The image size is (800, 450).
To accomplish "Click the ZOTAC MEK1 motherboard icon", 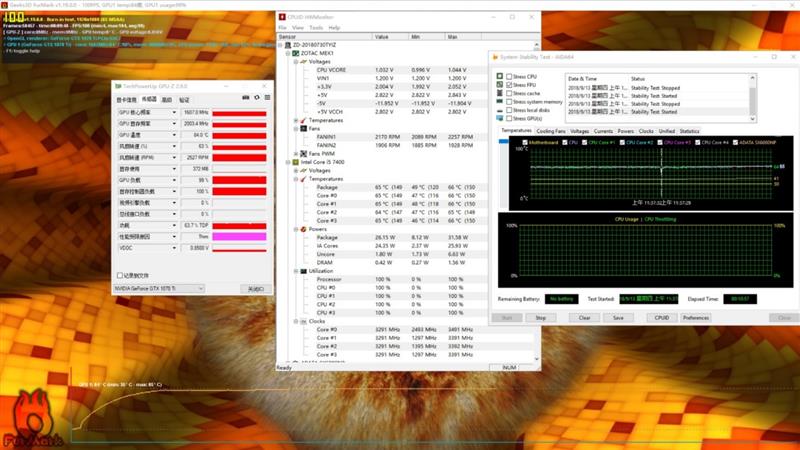I will (x=295, y=53).
